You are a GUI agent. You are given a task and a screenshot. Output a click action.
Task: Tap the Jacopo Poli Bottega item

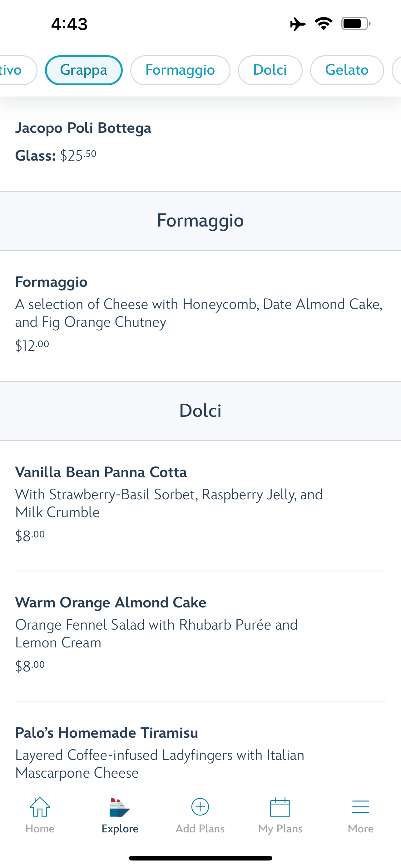tap(83, 128)
